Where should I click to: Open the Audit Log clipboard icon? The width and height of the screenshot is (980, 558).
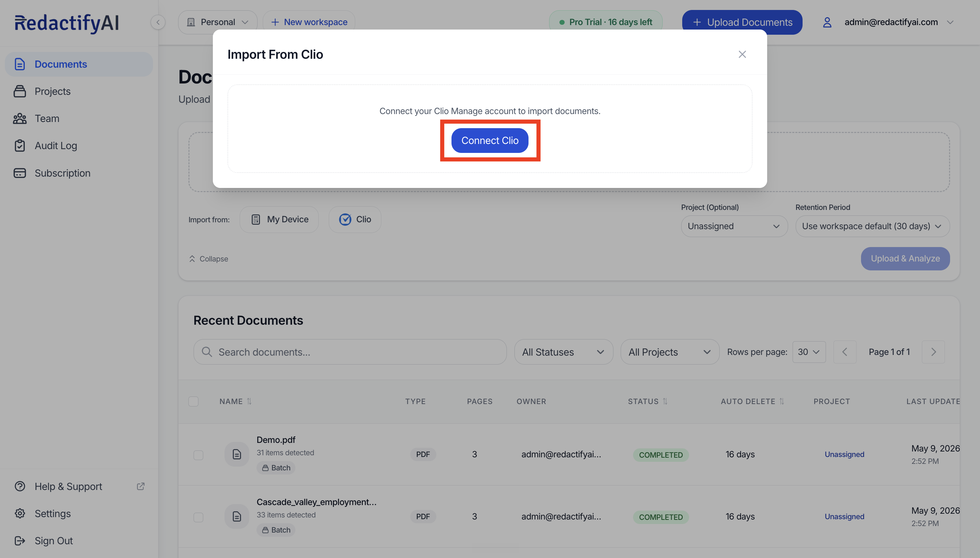[20, 146]
